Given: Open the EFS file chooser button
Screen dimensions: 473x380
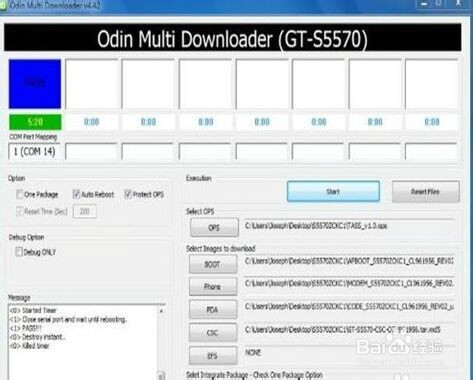Looking at the screenshot, I should pyautogui.click(x=213, y=356).
